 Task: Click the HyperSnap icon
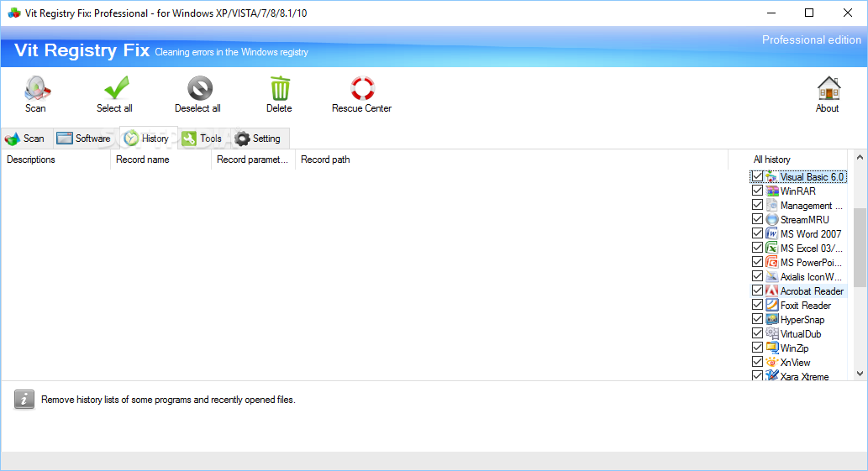[x=771, y=320]
